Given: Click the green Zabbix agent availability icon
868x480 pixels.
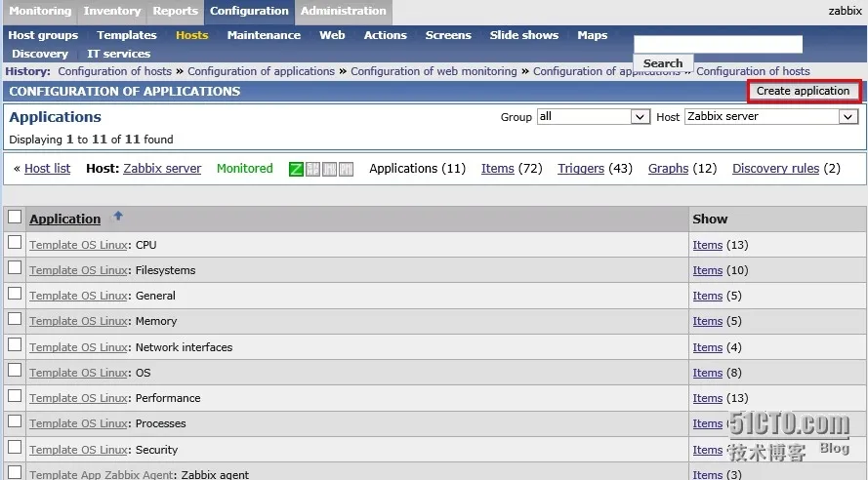Looking at the screenshot, I should [x=296, y=169].
